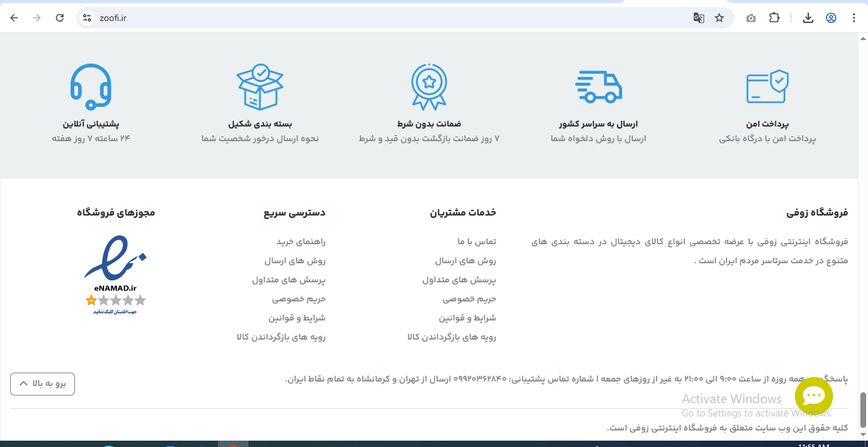868x447 pixels.
Task: Click the 'برو به بالا' back-to-top button
Action: pos(43,383)
